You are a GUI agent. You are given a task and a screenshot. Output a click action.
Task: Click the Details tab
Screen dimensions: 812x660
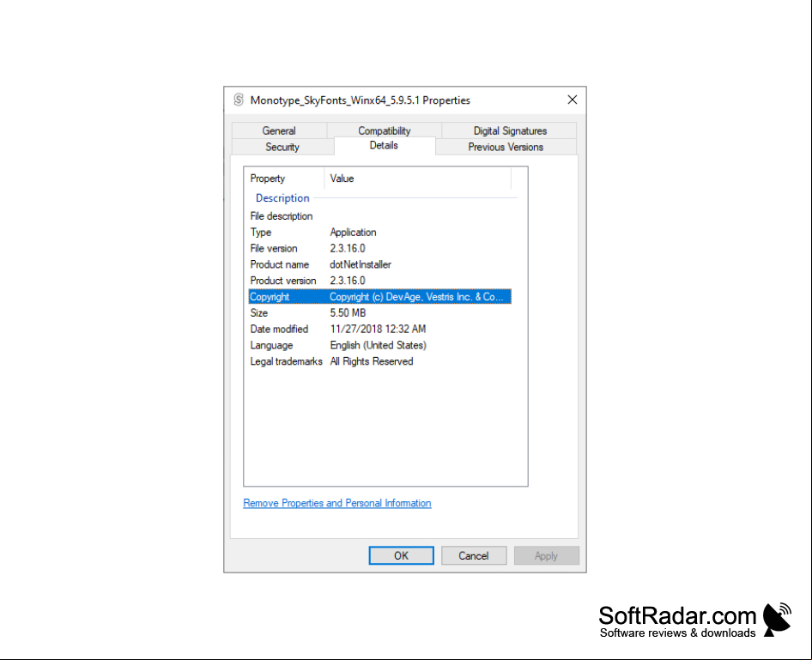click(x=384, y=145)
